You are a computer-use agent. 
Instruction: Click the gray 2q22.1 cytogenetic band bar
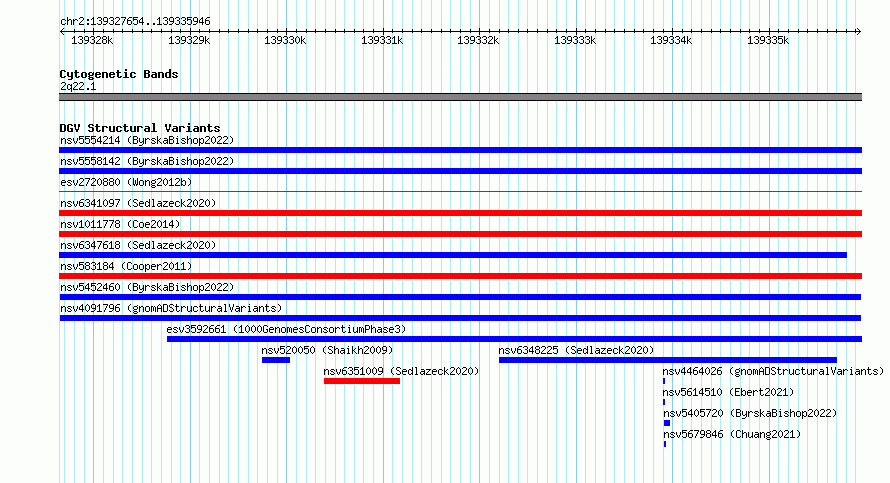[x=460, y=97]
